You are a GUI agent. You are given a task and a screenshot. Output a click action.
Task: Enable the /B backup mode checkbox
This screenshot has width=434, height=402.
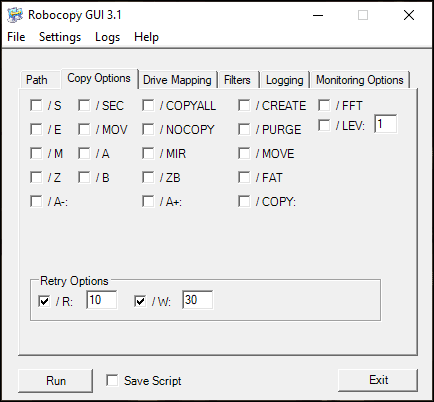[84, 178]
